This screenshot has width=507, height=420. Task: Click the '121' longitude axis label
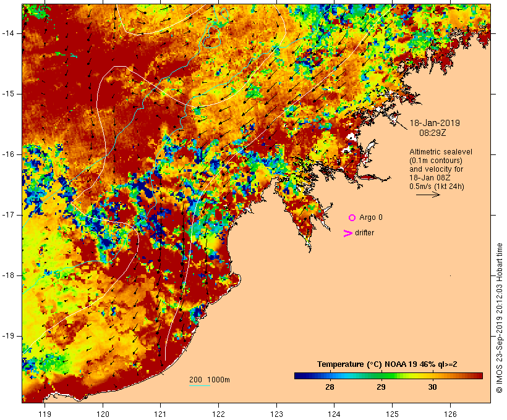pos(161,414)
